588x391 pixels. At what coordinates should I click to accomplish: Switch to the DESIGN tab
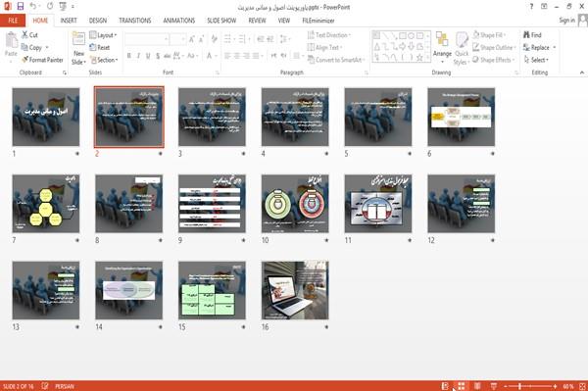tap(97, 21)
